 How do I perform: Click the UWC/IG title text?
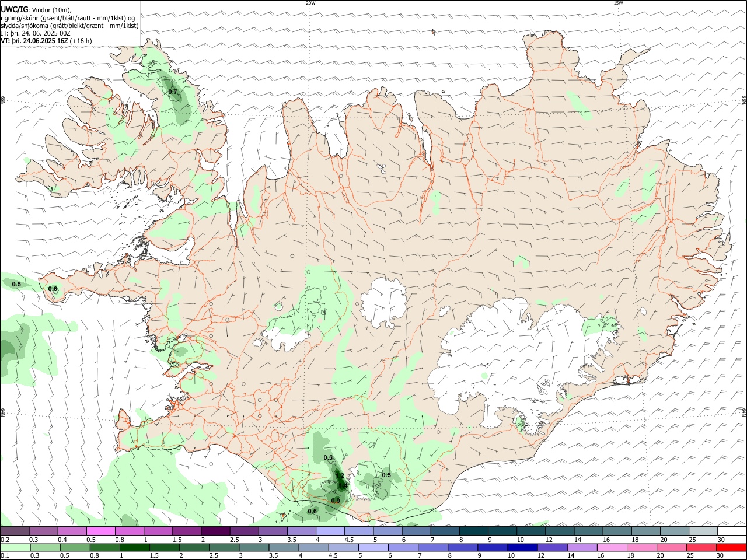click(15, 10)
